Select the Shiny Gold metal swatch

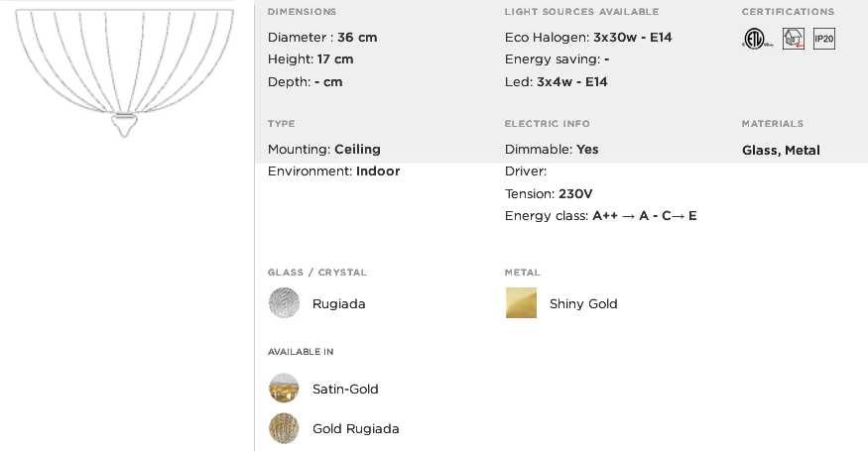521,302
